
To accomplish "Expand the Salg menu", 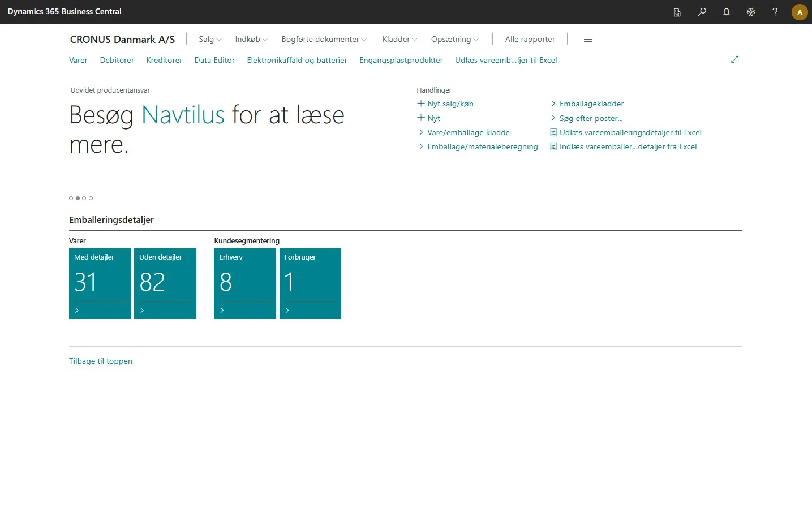I will (x=210, y=39).
